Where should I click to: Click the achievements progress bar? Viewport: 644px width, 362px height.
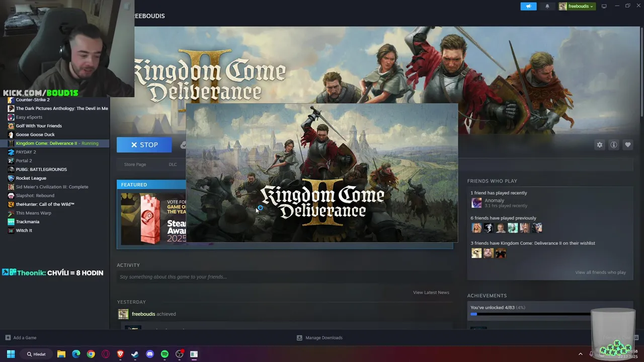(531, 314)
